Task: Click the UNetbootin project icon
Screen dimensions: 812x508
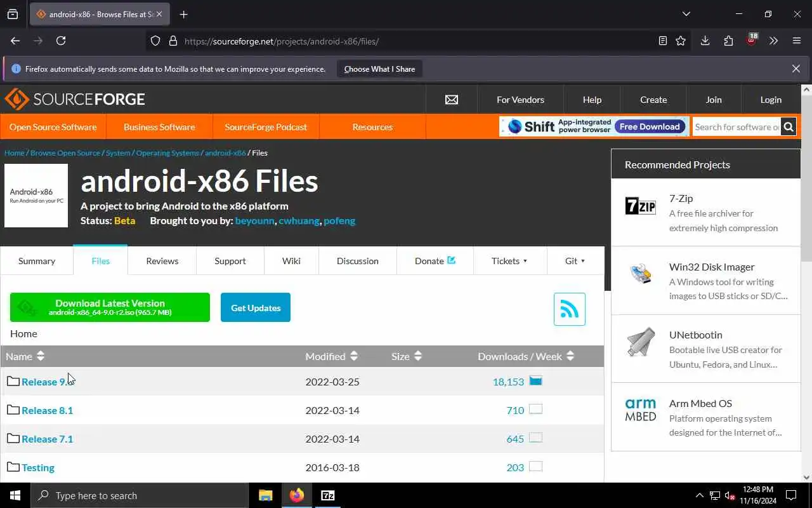Action: tap(641, 342)
